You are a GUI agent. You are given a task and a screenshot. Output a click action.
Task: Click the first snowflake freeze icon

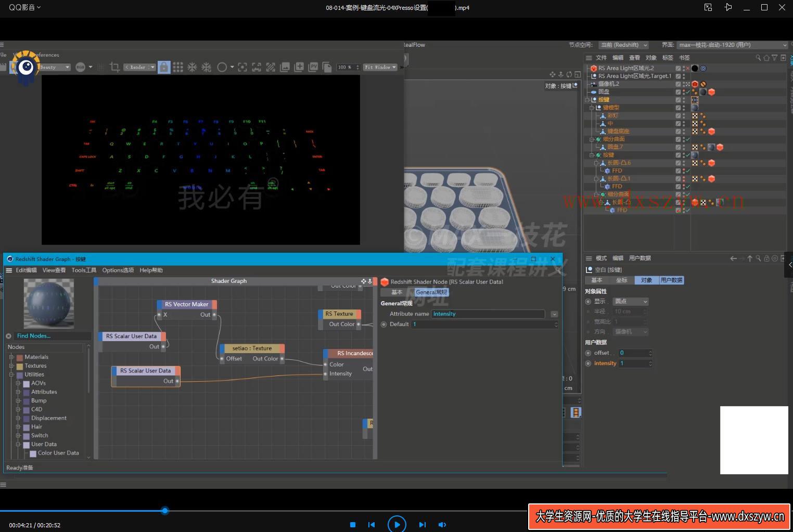coord(192,67)
